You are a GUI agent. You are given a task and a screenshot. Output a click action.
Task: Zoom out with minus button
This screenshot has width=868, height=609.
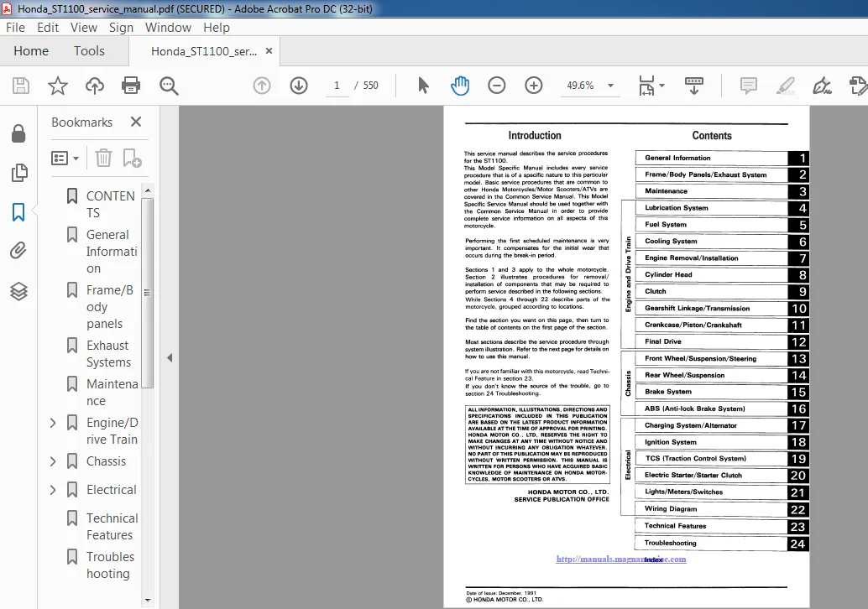pyautogui.click(x=497, y=86)
